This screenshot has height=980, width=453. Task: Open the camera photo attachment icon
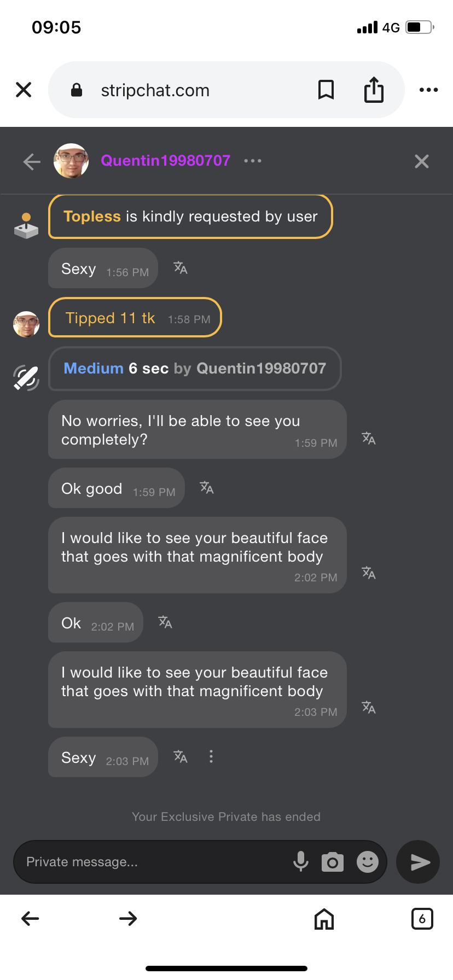333,862
